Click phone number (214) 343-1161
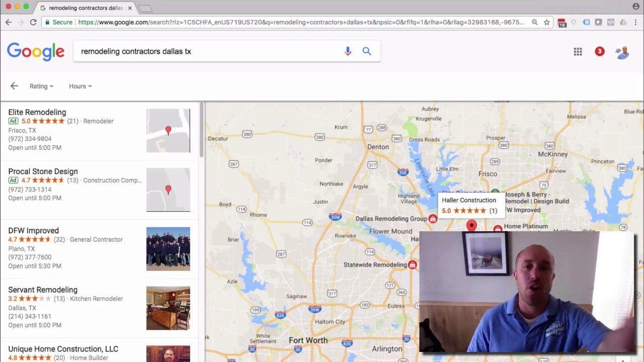This screenshot has height=362, width=644. 30,316
